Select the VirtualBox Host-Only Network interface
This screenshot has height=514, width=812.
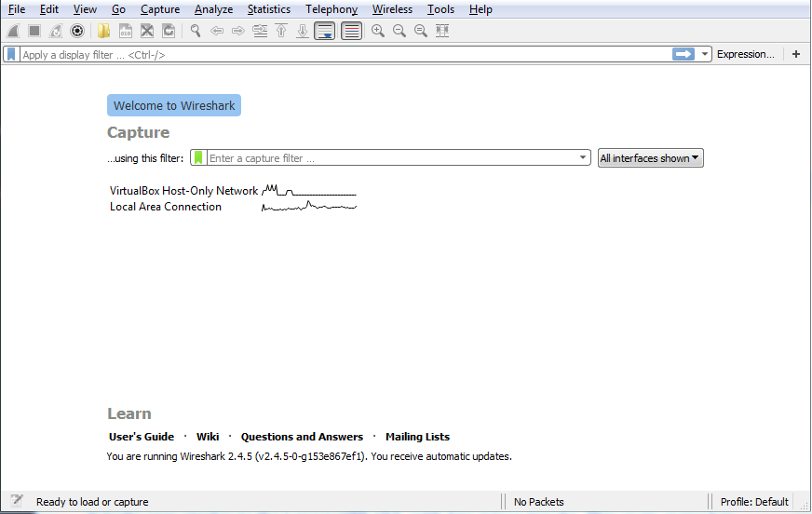click(x=183, y=191)
